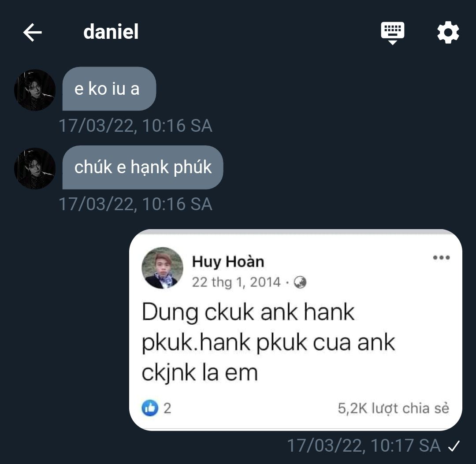Click the globe public-privacy icon
Viewport: 476px width, 464px height.
point(300,282)
